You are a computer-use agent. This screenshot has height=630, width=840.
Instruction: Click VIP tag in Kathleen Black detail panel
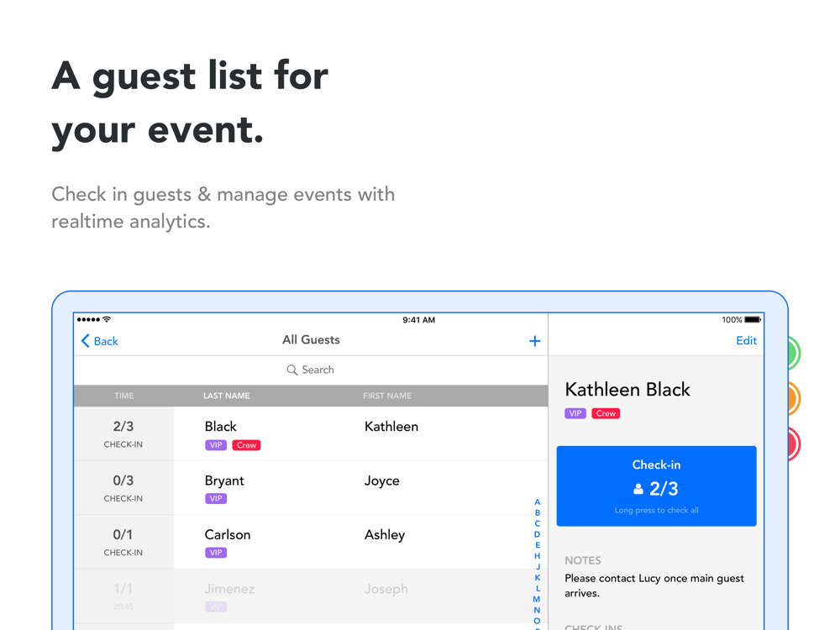point(575,413)
